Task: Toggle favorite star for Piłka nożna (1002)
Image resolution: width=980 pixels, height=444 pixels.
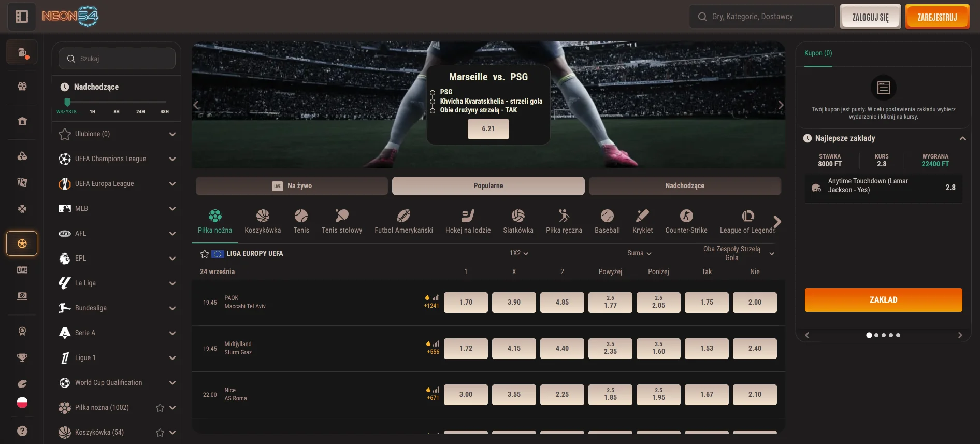Action: coord(160,408)
